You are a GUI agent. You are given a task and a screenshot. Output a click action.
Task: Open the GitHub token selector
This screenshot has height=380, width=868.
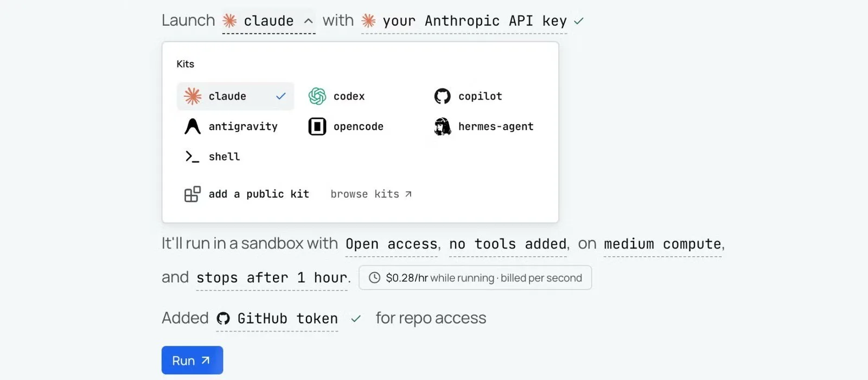pos(277,319)
